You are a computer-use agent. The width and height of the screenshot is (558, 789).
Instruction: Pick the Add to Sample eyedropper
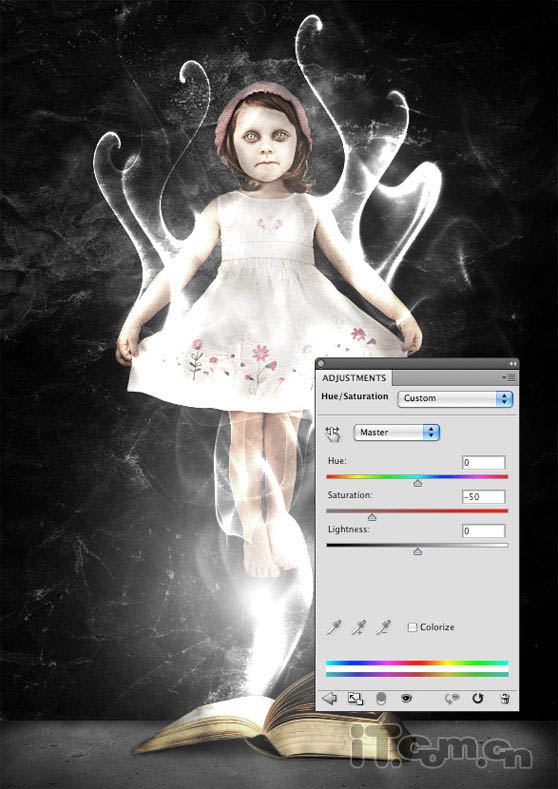pos(358,627)
